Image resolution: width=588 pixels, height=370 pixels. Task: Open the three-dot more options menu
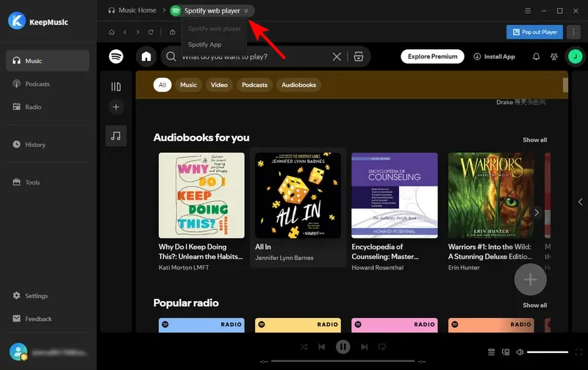click(573, 32)
